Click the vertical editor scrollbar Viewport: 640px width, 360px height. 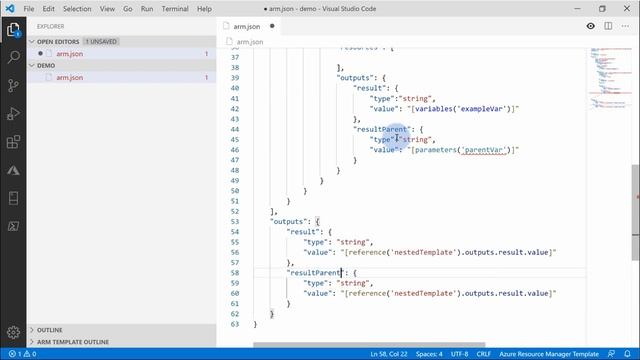click(636, 212)
